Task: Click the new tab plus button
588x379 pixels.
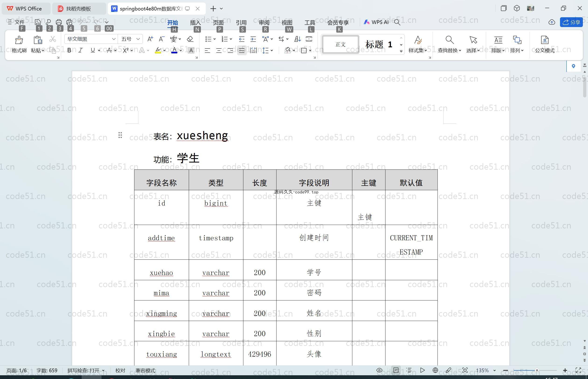Action: [213, 9]
